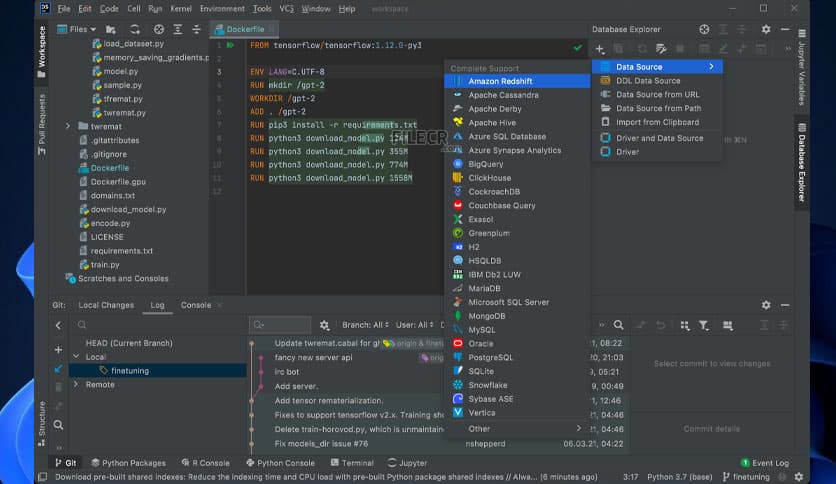This screenshot has width=836, height=484.
Task: Open the Environment menu
Action: coord(222,9)
